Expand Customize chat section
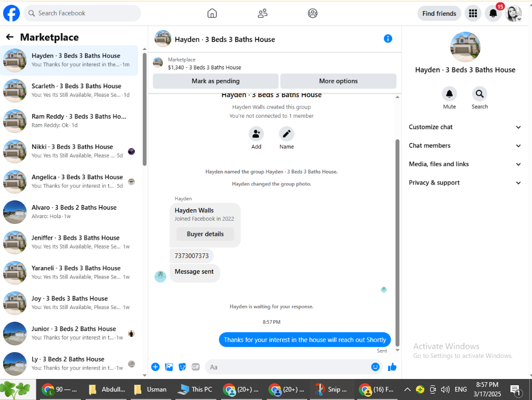Screen dimensions: 532x400 [464, 127]
